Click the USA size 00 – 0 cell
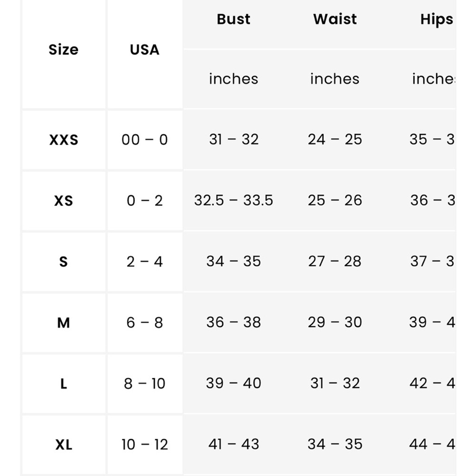 click(x=145, y=140)
